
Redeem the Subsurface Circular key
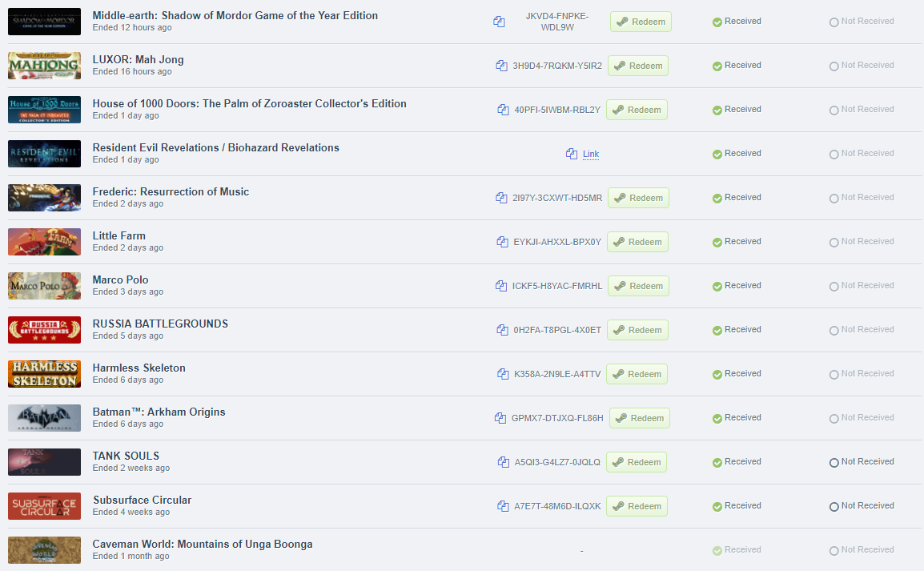coord(637,506)
